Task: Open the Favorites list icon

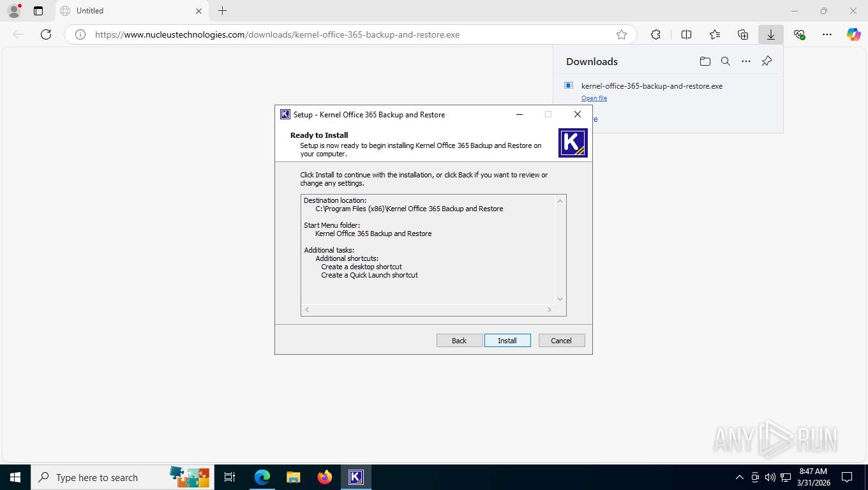Action: 715,34
